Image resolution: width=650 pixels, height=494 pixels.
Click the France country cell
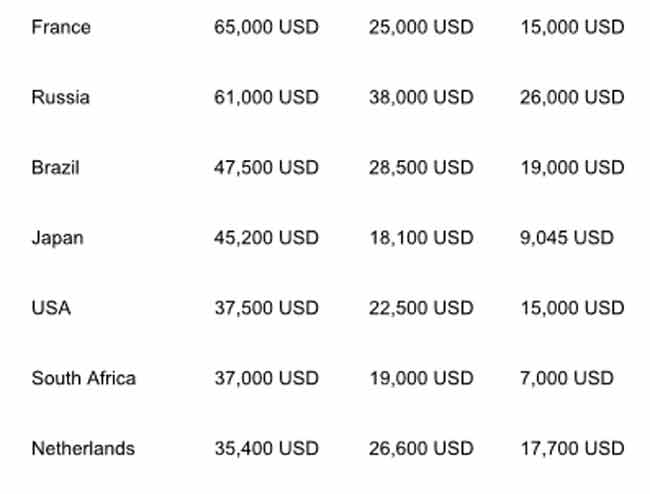pos(61,27)
